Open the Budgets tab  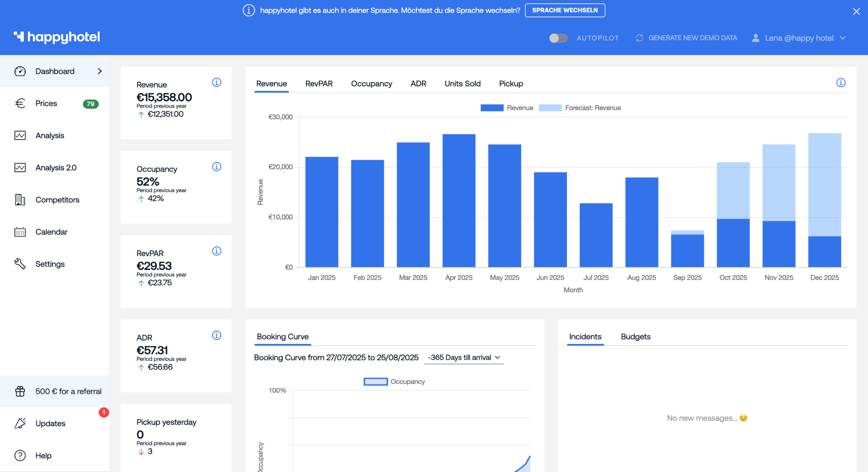[635, 336]
